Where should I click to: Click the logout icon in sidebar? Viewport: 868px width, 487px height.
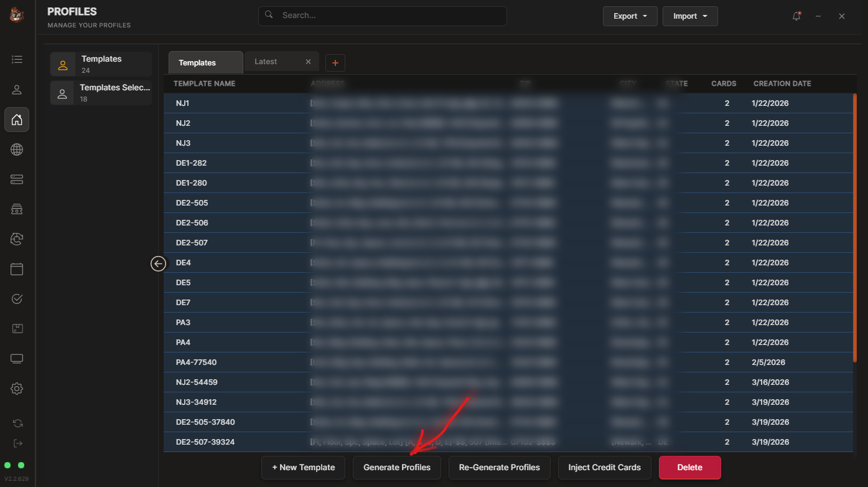(17, 443)
